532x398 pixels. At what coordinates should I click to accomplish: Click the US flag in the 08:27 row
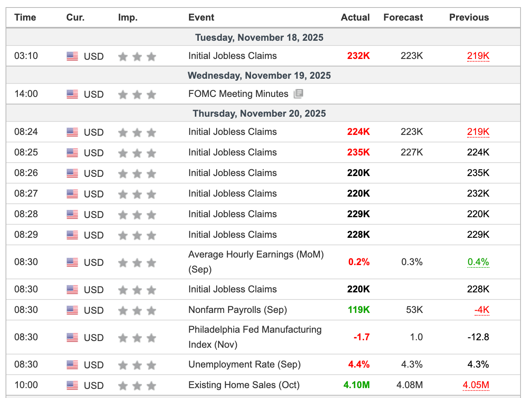[x=72, y=194]
